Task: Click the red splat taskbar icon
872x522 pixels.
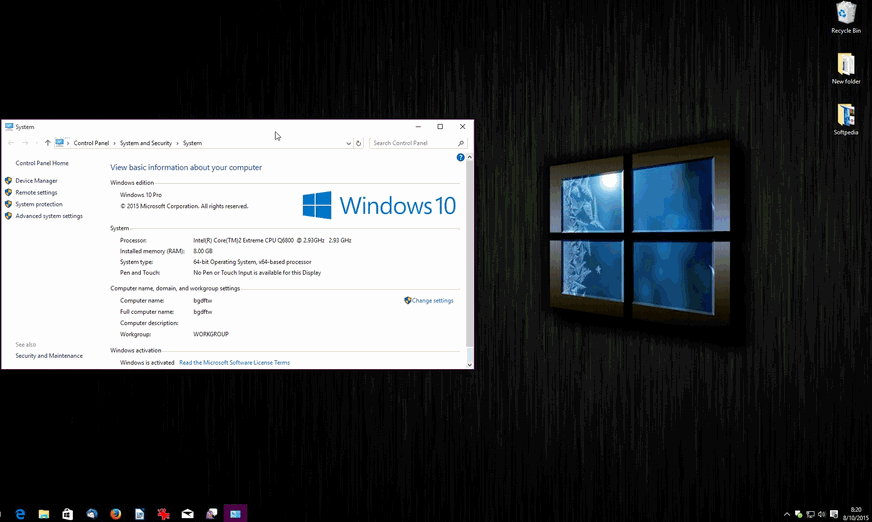Action: (x=164, y=514)
